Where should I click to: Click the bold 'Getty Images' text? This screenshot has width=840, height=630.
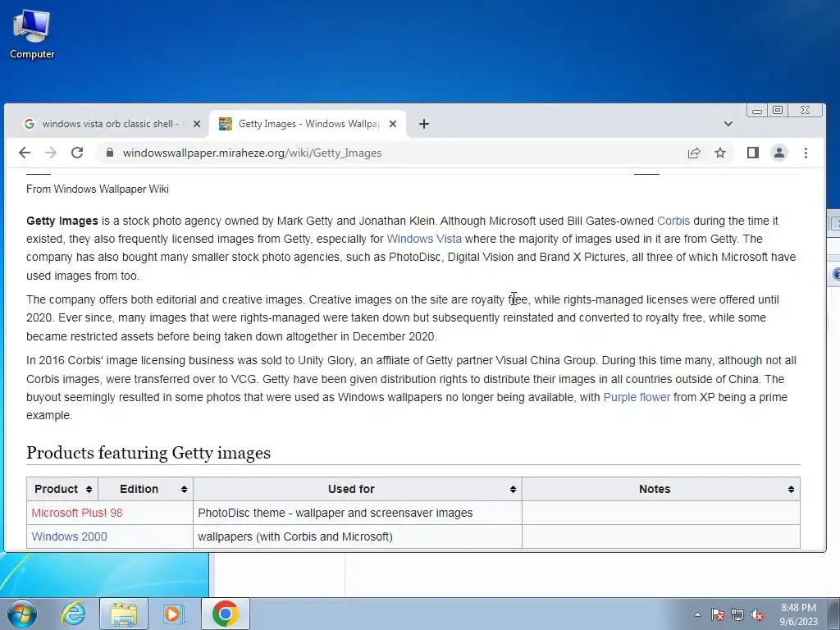click(x=62, y=221)
